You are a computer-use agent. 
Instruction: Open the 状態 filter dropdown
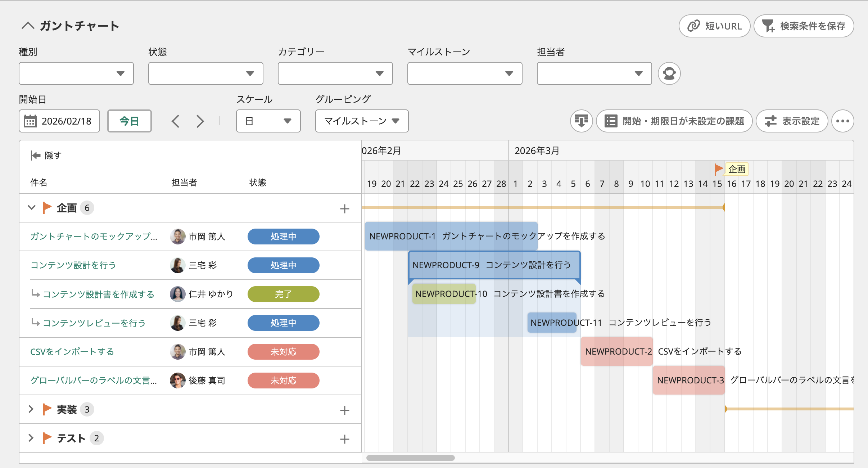205,73
